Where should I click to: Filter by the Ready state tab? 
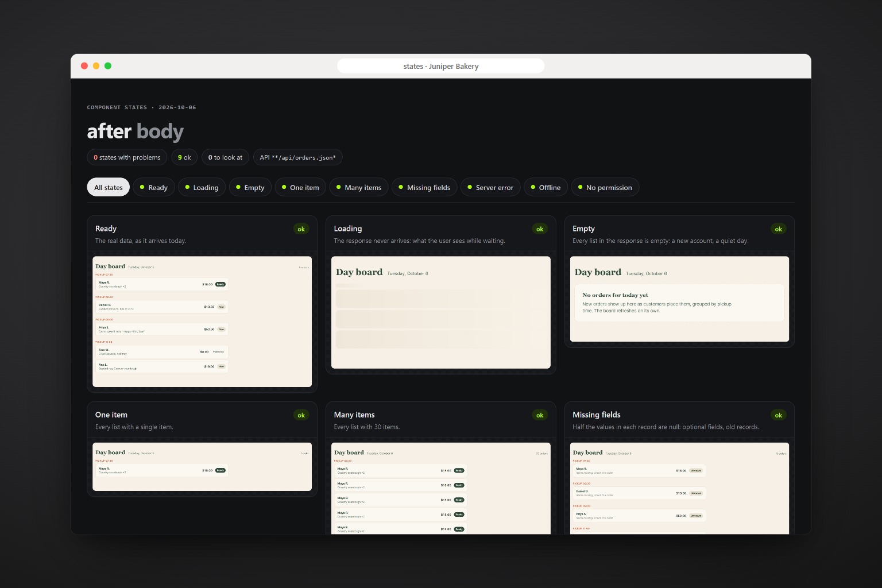pyautogui.click(x=154, y=187)
